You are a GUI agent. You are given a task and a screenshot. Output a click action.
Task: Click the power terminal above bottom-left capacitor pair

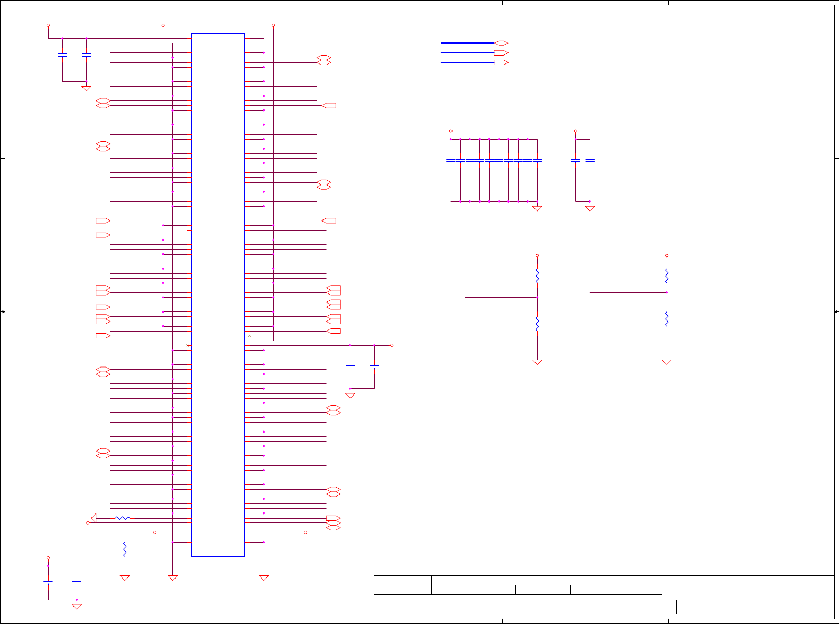pyautogui.click(x=48, y=558)
